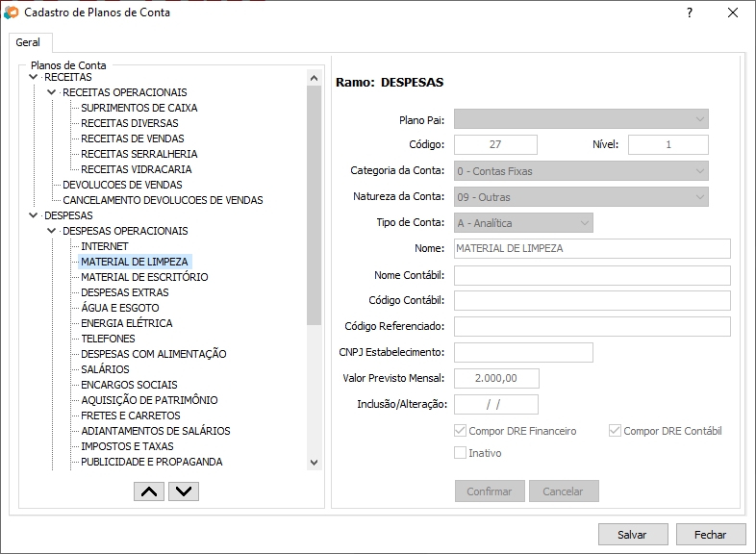Click the move up arrow button
This screenshot has width=756, height=554.
click(148, 491)
